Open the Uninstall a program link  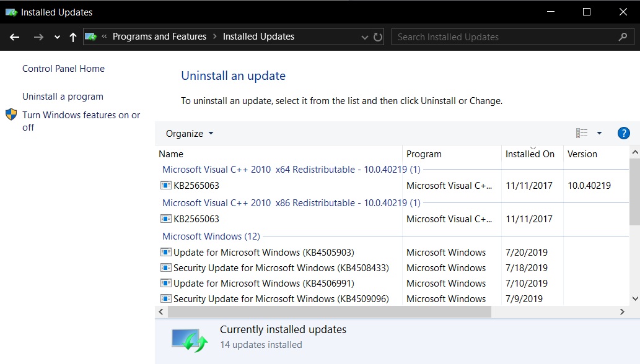click(63, 96)
